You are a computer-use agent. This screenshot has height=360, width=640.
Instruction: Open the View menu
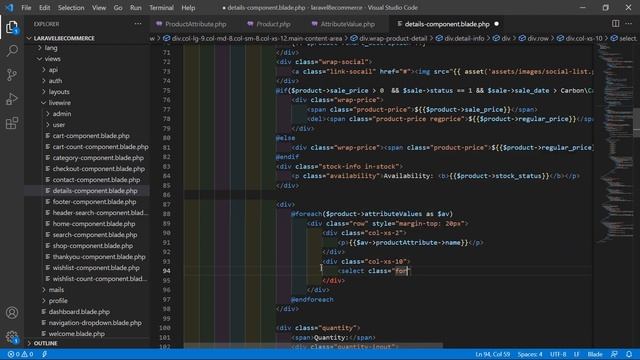coord(99,8)
